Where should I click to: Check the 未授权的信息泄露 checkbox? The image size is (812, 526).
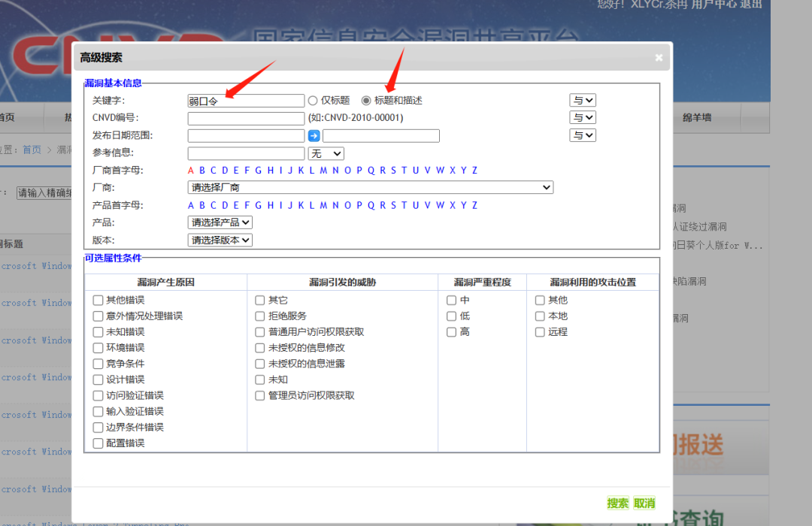coord(260,364)
